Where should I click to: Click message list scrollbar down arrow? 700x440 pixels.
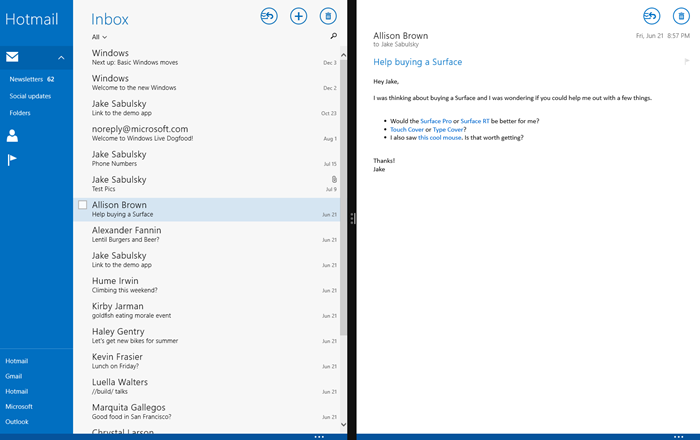[x=343, y=424]
